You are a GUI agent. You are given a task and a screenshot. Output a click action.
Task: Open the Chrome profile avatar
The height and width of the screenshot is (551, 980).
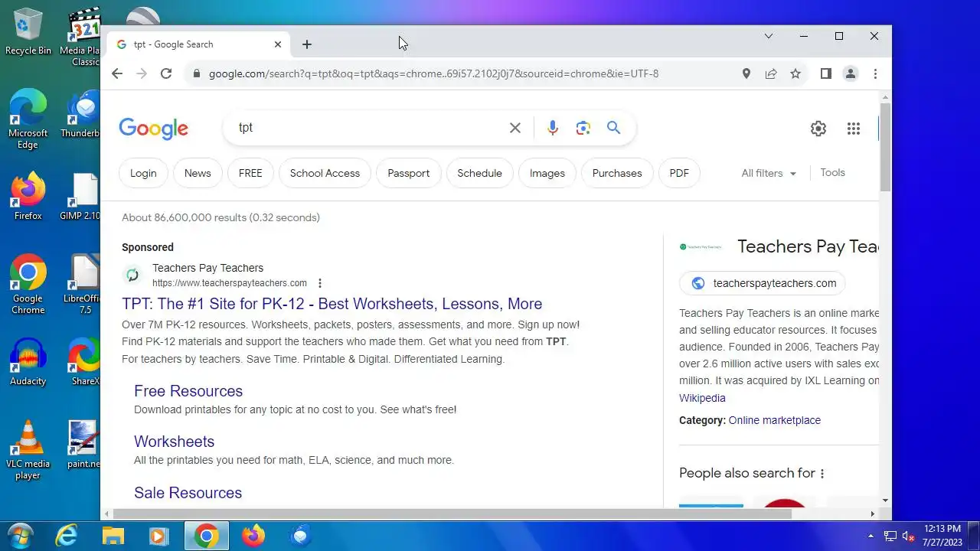tap(850, 73)
